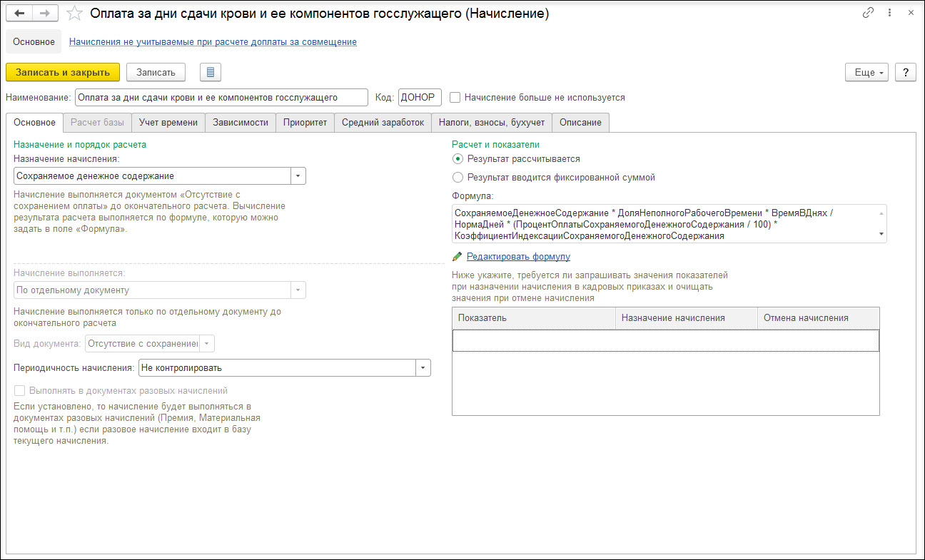Open 'Начисления не учитываемые при расчете доплаты' link

[x=213, y=42]
